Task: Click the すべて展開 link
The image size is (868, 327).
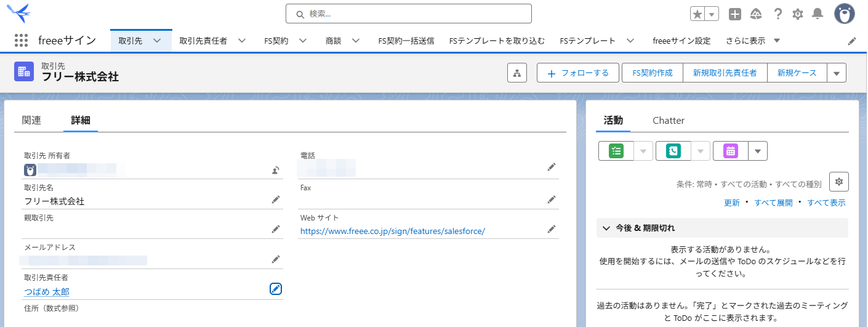Action: click(773, 203)
